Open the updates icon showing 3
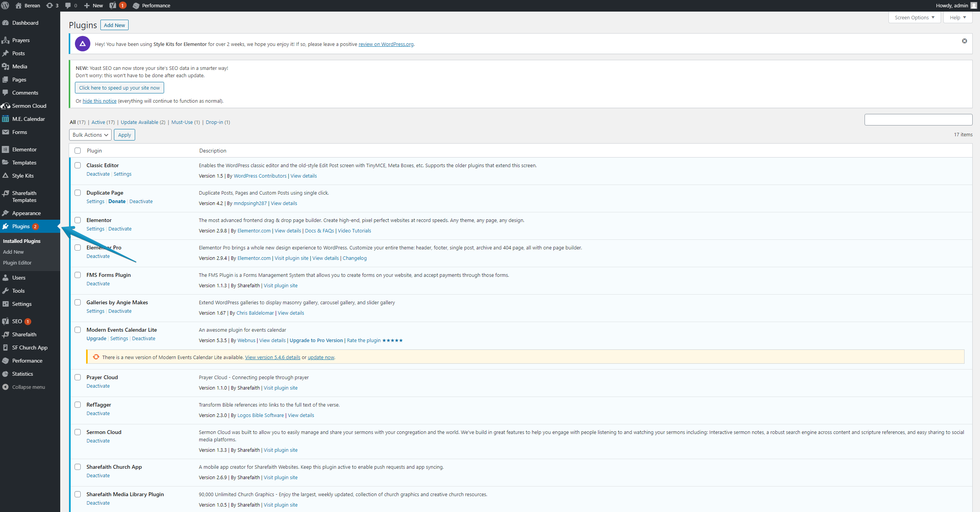Image resolution: width=980 pixels, height=512 pixels. click(x=52, y=5)
